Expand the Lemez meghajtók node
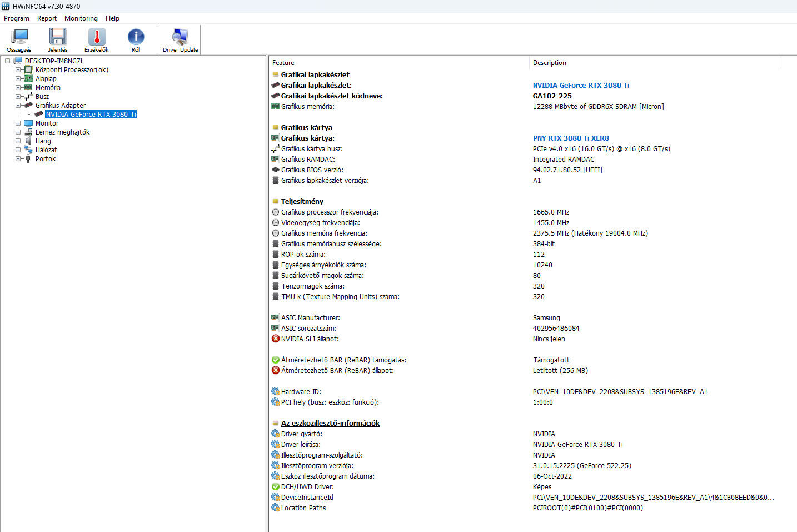797x532 pixels. (18, 132)
